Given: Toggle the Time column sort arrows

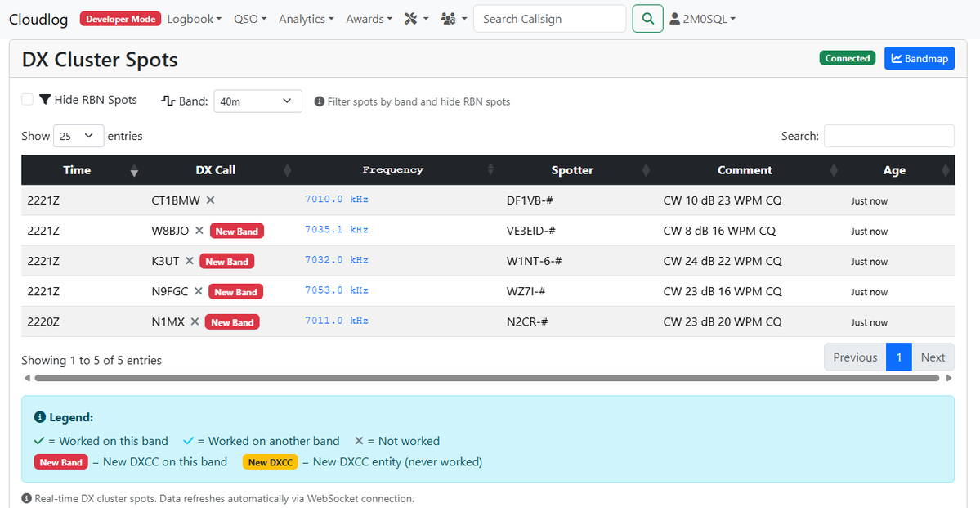Looking at the screenshot, I should click(133, 170).
